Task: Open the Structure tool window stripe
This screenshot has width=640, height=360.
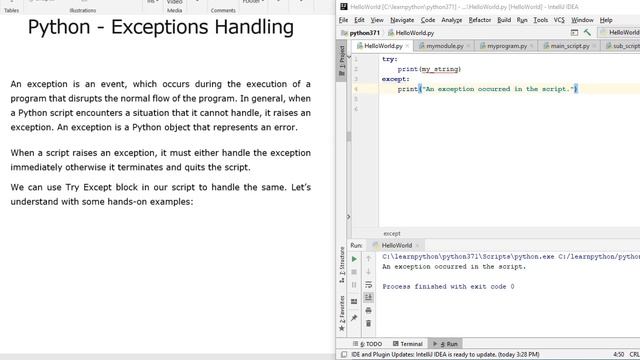Action: point(342,264)
